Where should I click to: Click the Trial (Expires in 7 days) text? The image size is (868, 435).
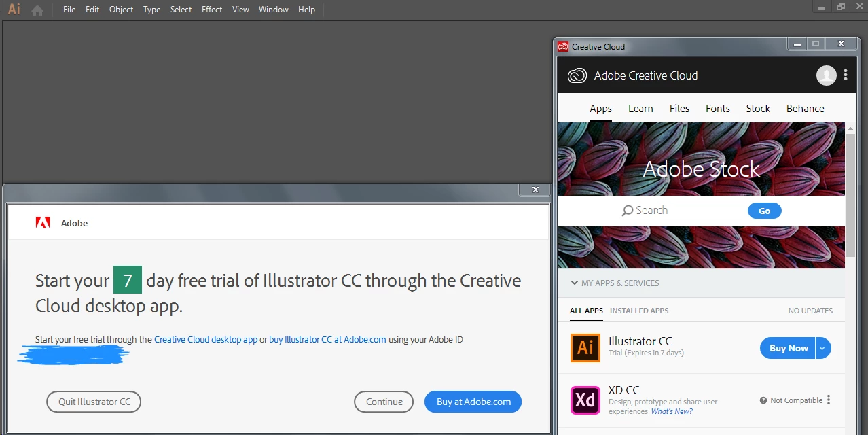pos(646,353)
